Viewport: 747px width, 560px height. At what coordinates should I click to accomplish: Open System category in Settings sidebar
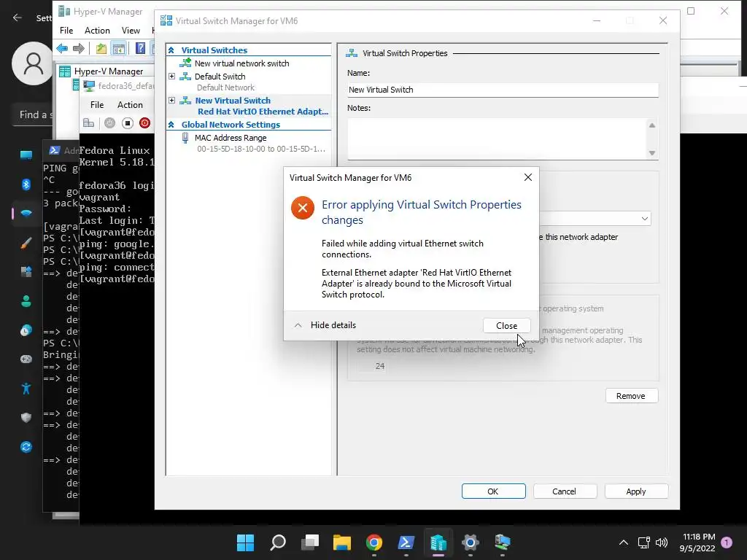26,155
